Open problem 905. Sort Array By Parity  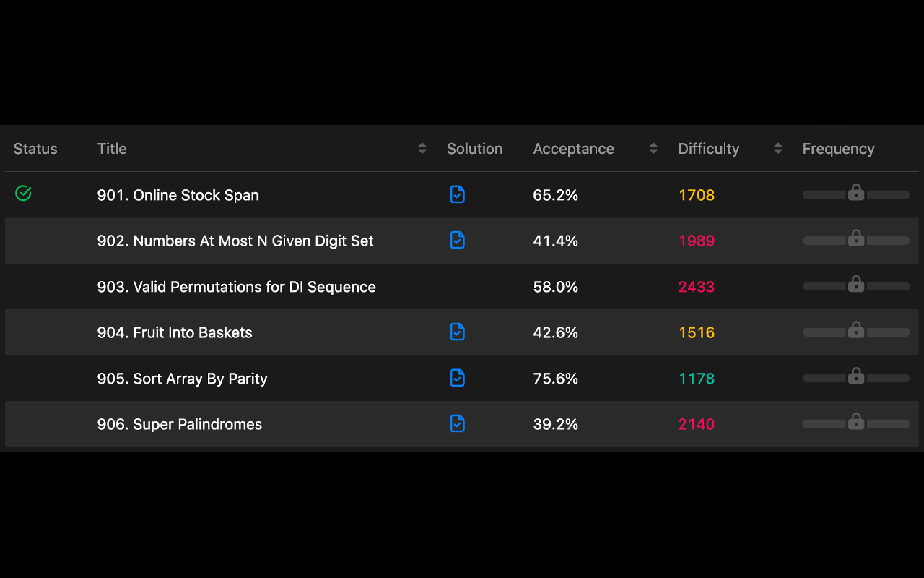(182, 379)
